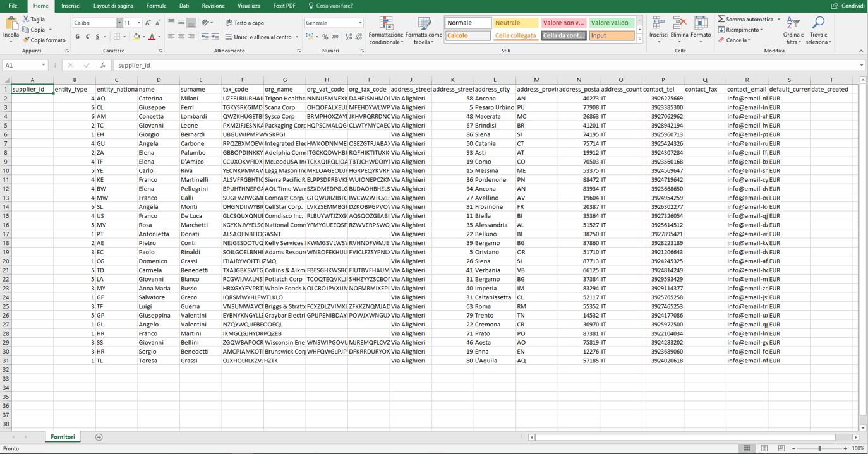Click the Copia formato paintbrush icon
Screen dimensions: 868x454
pyautogui.click(x=26, y=40)
